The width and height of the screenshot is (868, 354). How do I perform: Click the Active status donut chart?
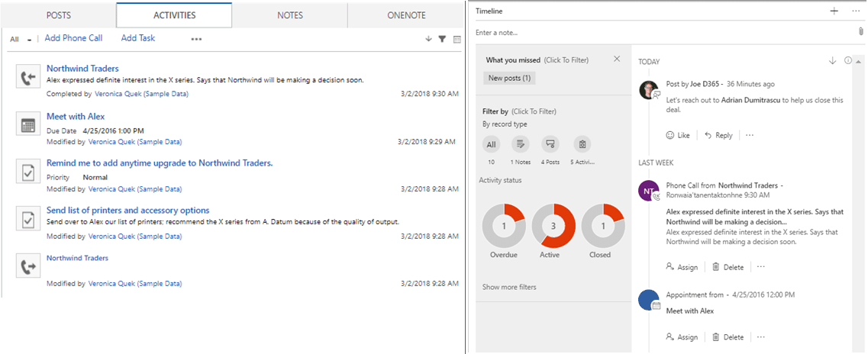tap(553, 226)
